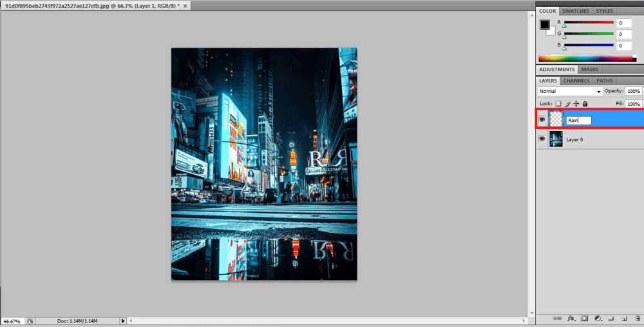Open the Masks tab

click(x=590, y=69)
